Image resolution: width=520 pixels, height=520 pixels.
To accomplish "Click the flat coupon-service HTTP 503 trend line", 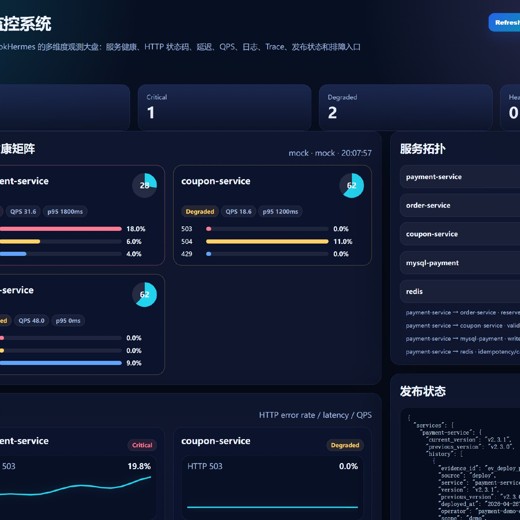I will [x=272, y=507].
